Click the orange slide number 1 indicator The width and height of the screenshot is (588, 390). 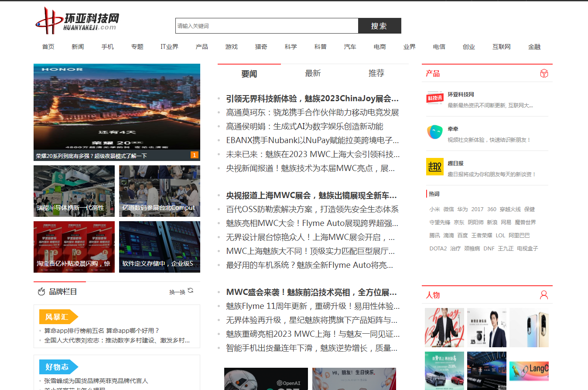(x=195, y=155)
